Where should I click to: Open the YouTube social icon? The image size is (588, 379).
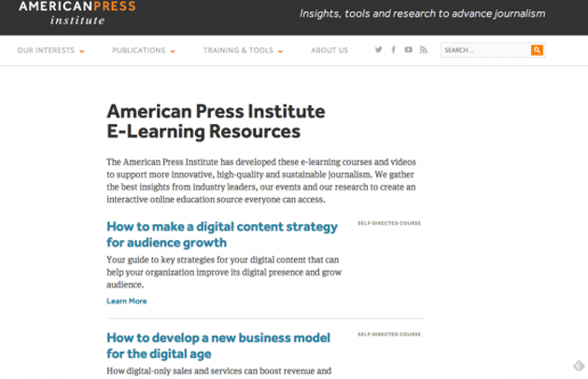coord(409,49)
